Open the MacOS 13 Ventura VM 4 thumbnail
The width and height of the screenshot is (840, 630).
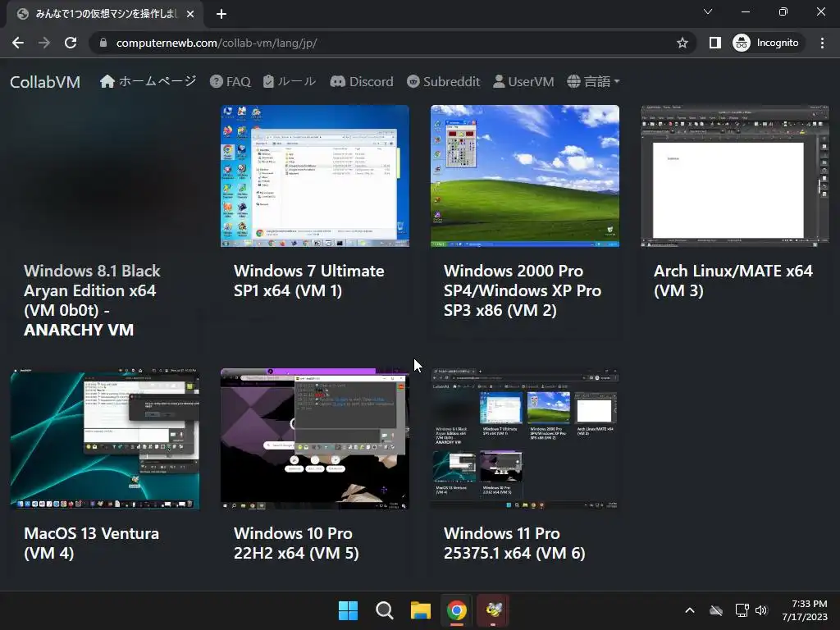pos(105,439)
